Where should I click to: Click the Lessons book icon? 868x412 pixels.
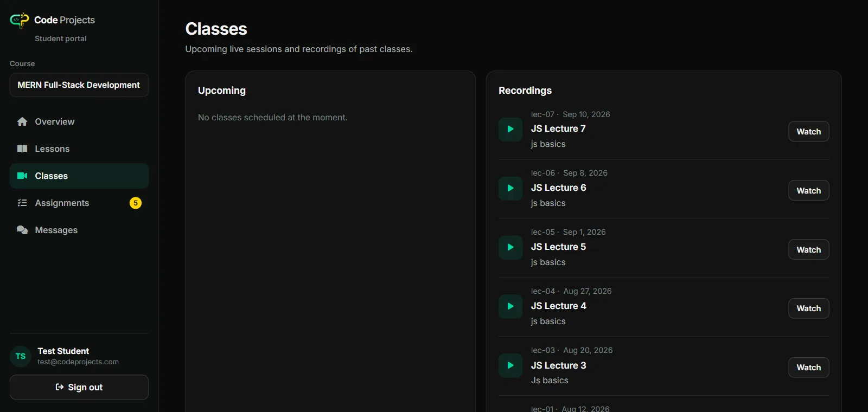coord(22,149)
